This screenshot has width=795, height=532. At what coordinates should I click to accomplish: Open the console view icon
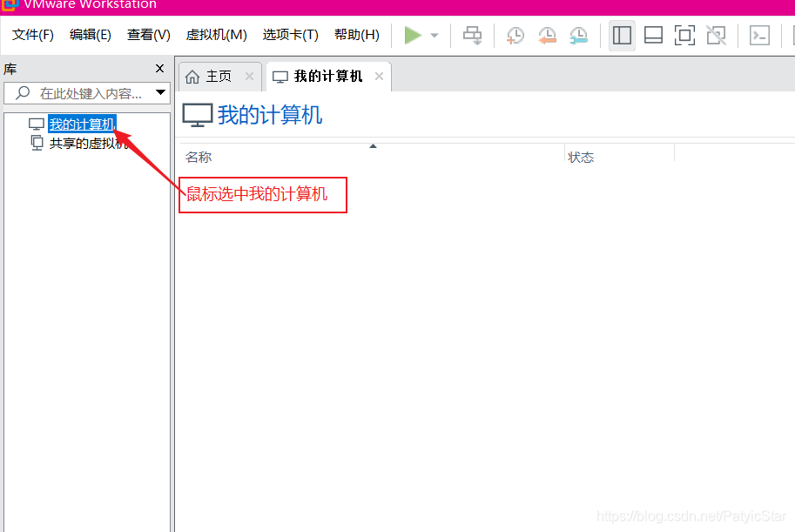[x=759, y=36]
